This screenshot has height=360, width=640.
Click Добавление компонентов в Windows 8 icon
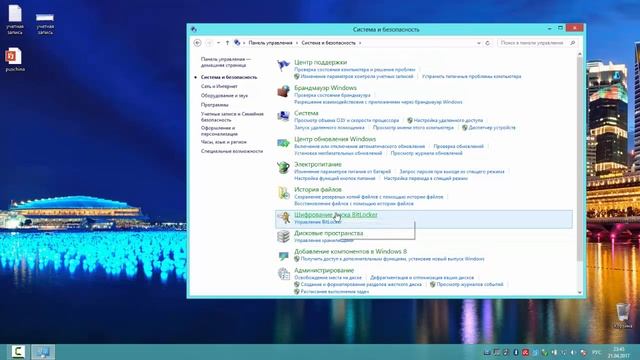coord(283,256)
